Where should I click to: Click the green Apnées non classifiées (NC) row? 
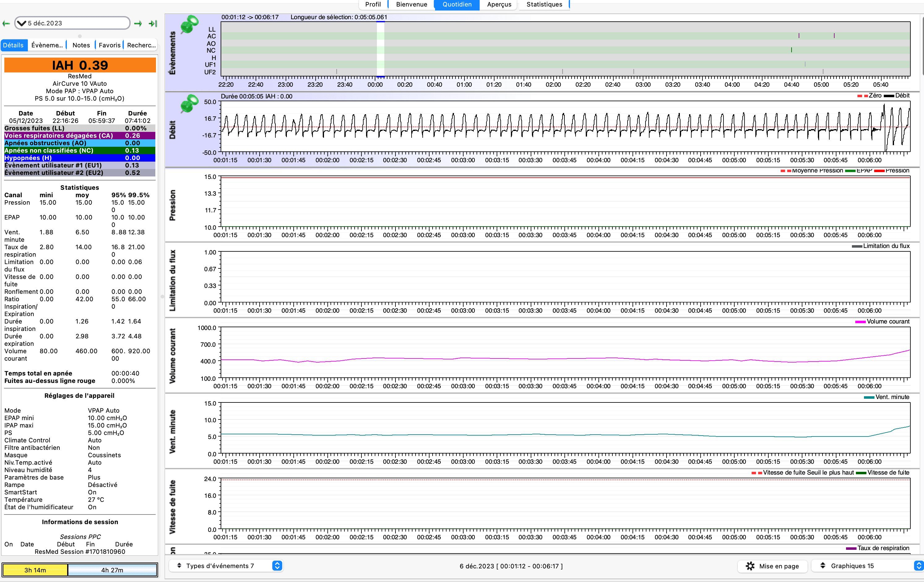(80, 150)
